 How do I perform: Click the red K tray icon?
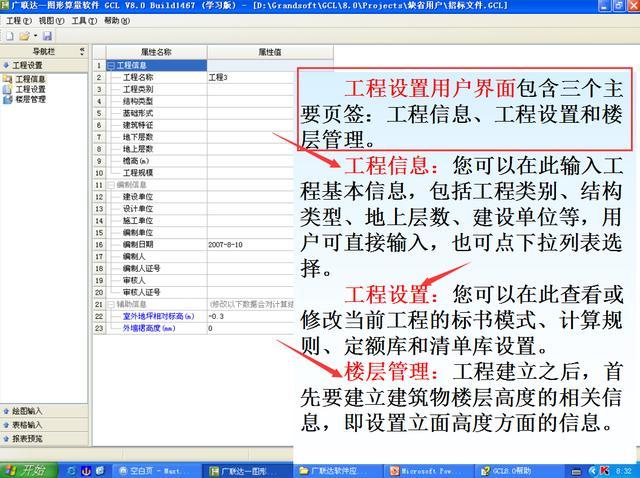(x=605, y=471)
